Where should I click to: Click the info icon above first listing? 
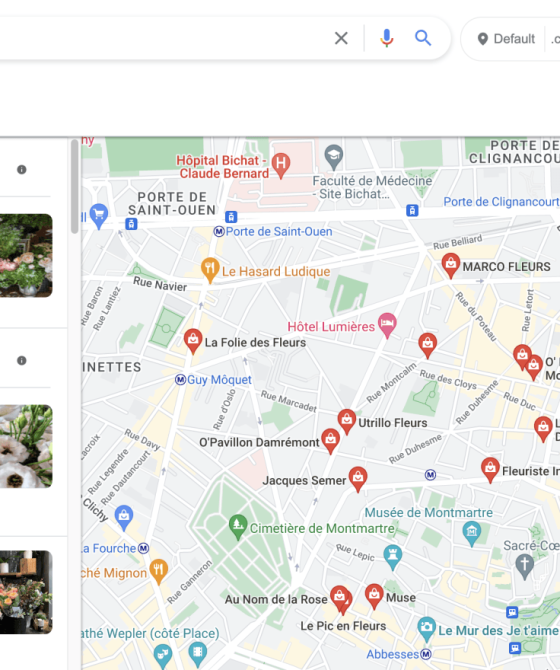coord(21,170)
